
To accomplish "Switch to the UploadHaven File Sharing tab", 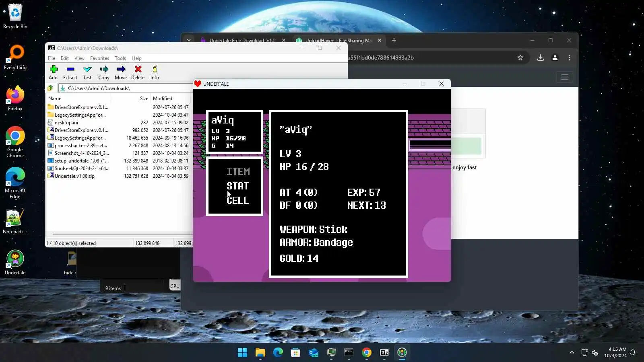I will pos(338,40).
